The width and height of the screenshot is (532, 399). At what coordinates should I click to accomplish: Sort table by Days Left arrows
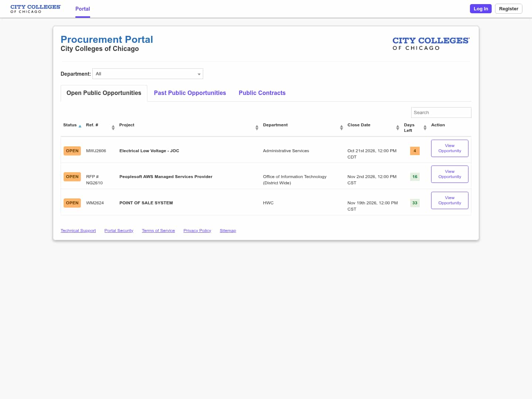pos(425,127)
